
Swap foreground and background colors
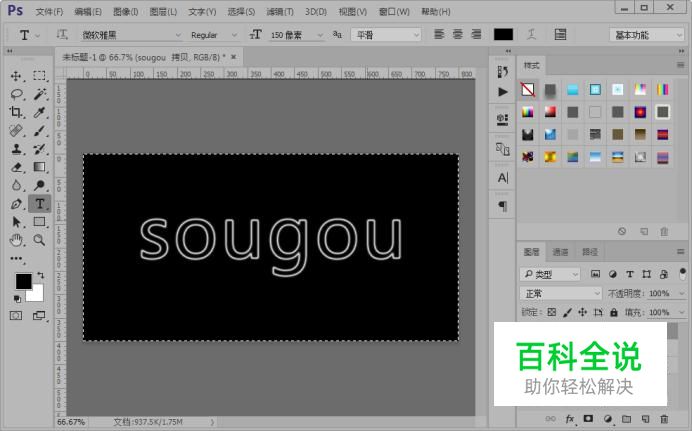[x=41, y=275]
